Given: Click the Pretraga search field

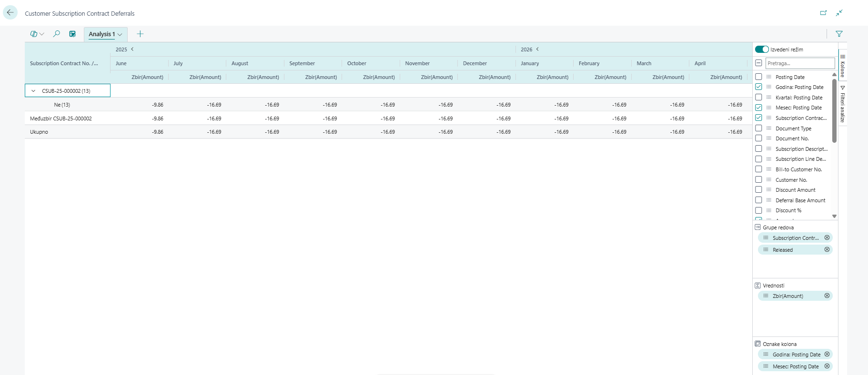Looking at the screenshot, I should pos(799,63).
